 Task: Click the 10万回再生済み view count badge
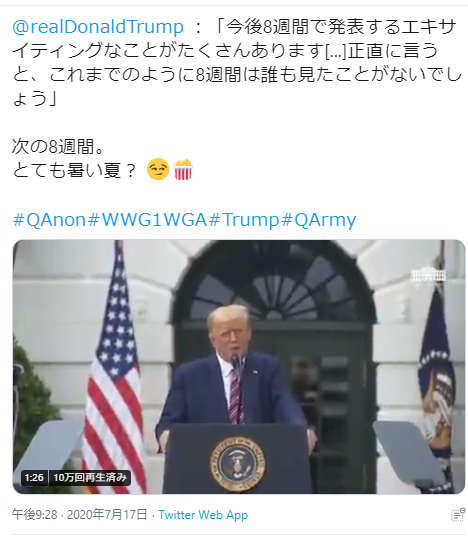pyautogui.click(x=90, y=478)
